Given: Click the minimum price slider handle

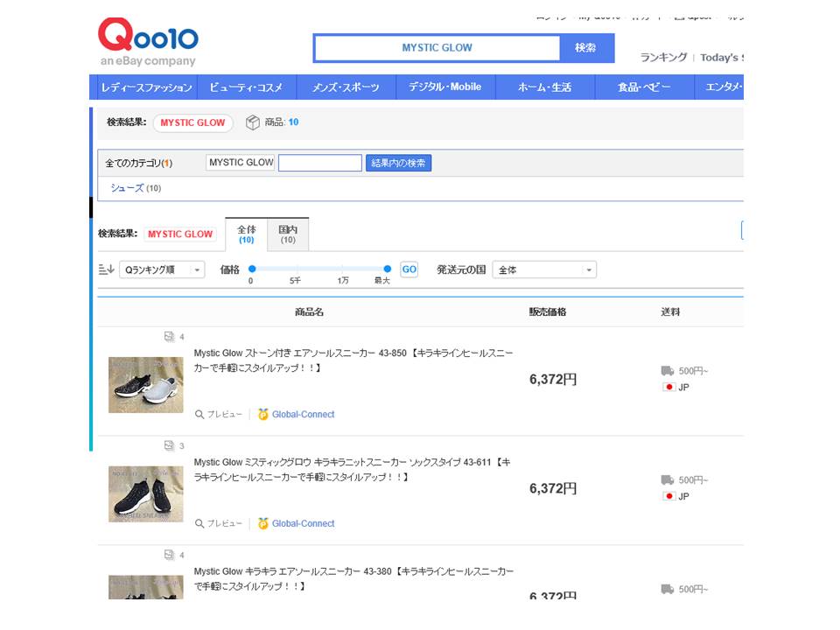Looking at the screenshot, I should coord(252,269).
